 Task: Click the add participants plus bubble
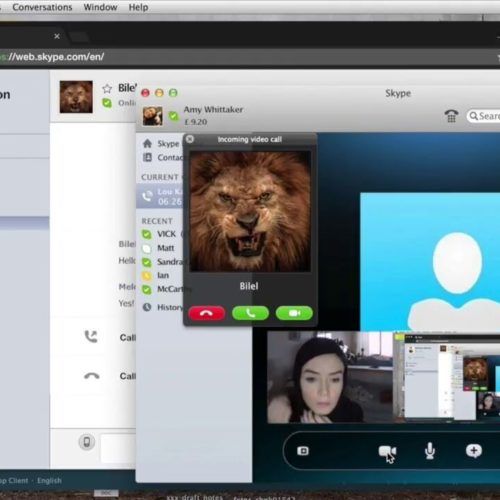(x=474, y=451)
